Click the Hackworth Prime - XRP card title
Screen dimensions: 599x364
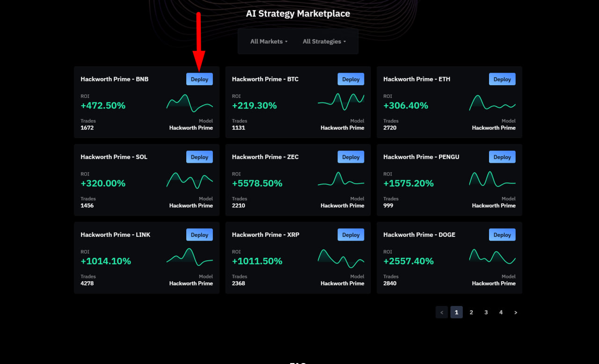265,235
